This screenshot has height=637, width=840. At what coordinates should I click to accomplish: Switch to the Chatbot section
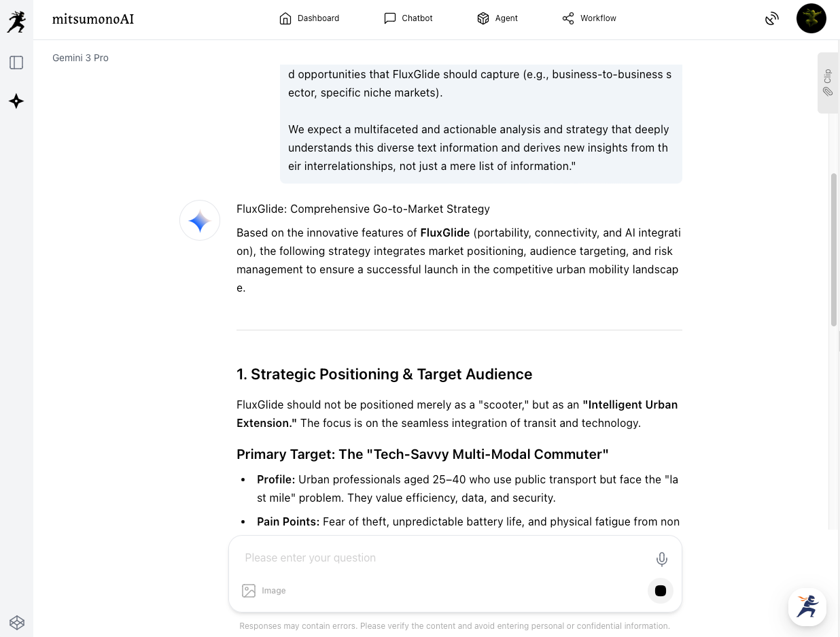(408, 18)
